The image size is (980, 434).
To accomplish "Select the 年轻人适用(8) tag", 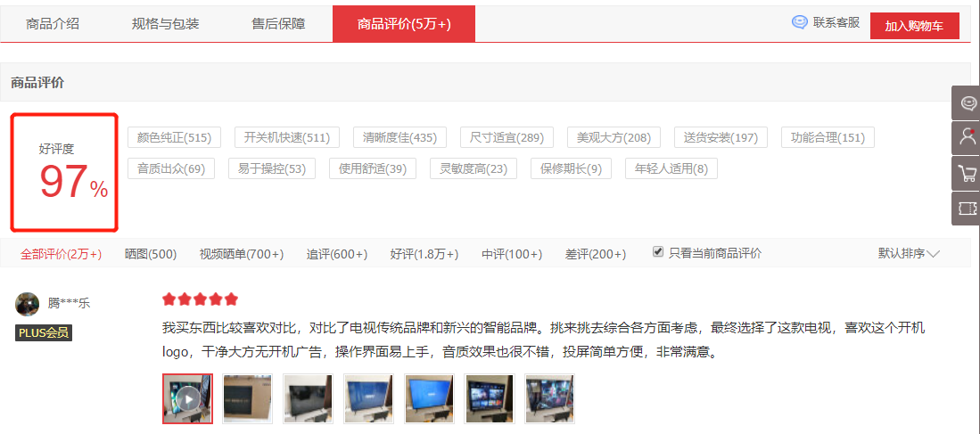I will [671, 168].
